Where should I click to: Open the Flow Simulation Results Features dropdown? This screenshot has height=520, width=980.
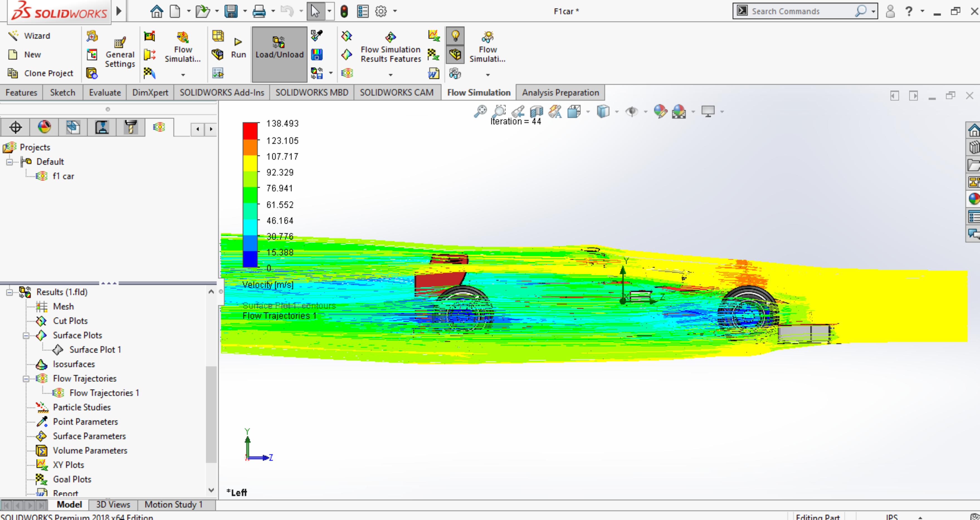391,75
